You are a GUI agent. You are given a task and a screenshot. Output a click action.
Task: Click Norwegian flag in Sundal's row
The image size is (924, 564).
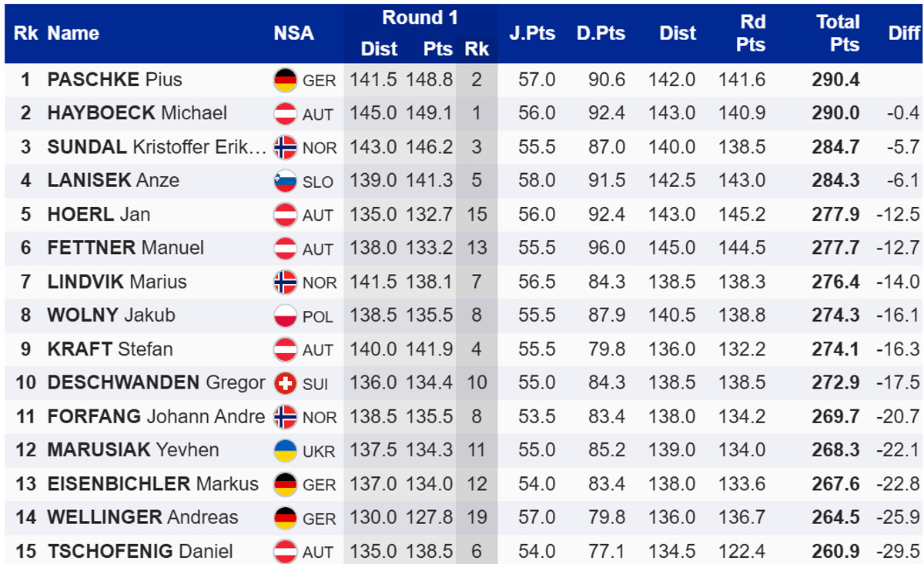[286, 147]
